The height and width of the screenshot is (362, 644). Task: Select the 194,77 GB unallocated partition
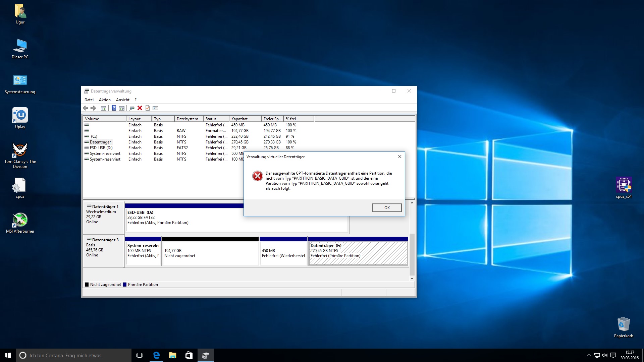210,253
